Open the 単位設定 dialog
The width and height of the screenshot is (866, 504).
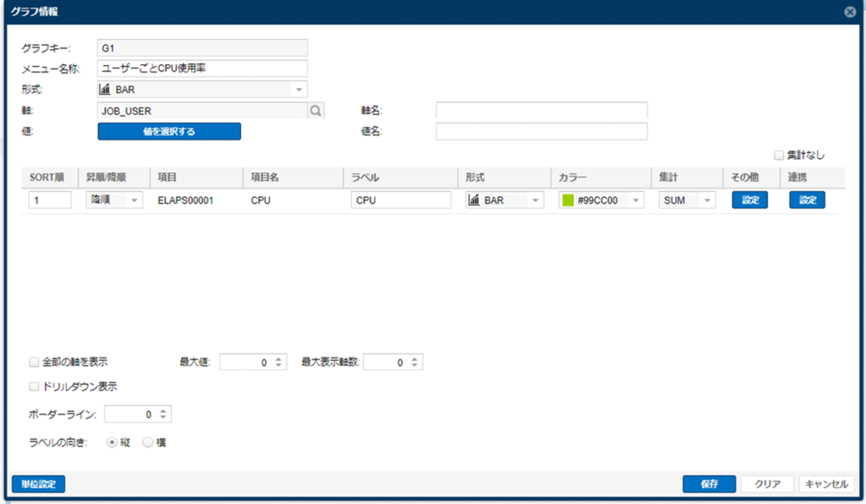pos(38,483)
